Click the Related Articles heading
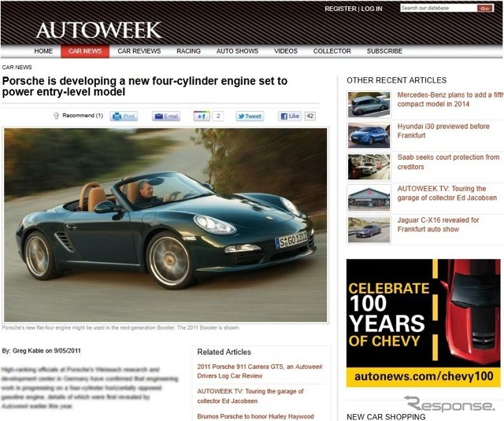Viewport: 504px width, 421px height. pyautogui.click(x=224, y=352)
